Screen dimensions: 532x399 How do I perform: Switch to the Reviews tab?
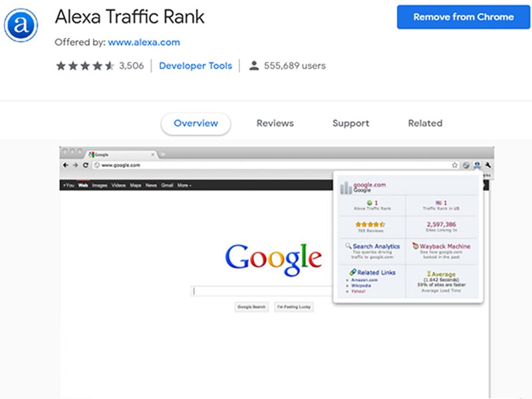275,124
